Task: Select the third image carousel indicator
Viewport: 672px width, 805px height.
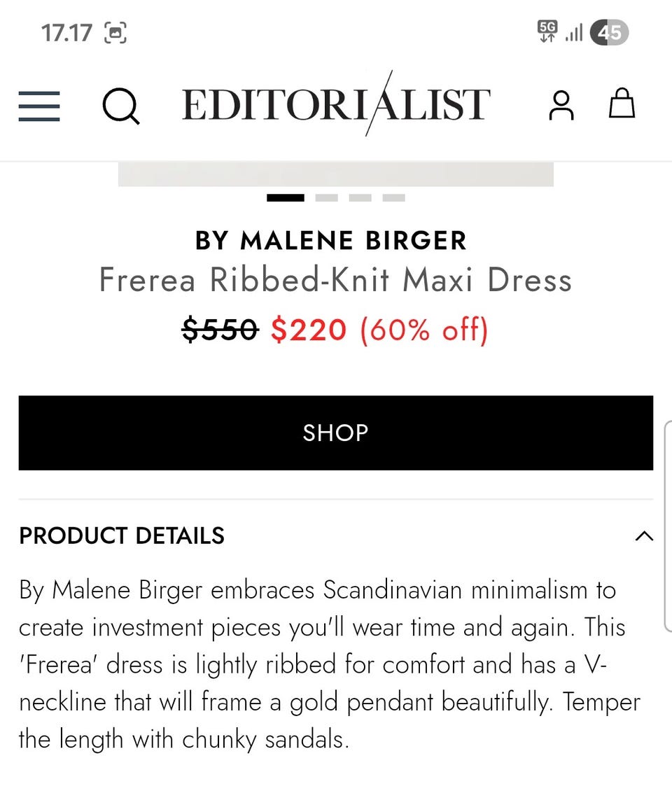Action: pos(360,197)
